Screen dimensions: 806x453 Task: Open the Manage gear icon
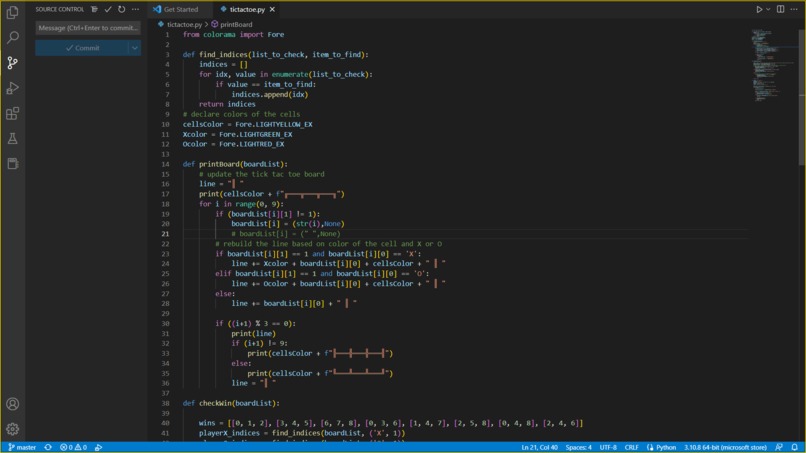pos(12,429)
